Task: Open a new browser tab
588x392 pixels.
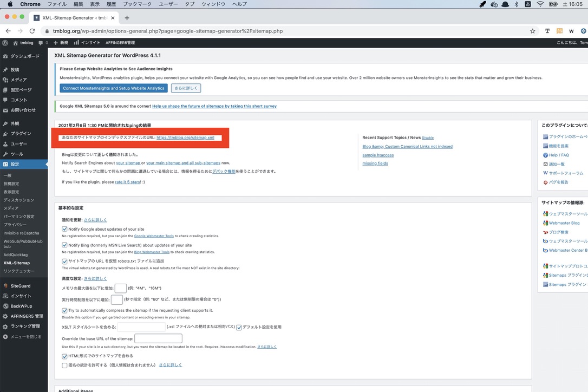Action: [127, 18]
